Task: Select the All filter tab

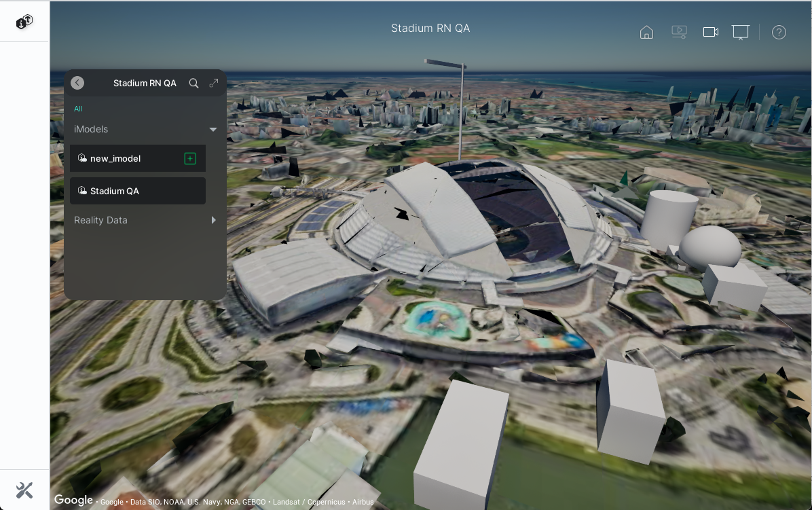Action: coord(78,109)
